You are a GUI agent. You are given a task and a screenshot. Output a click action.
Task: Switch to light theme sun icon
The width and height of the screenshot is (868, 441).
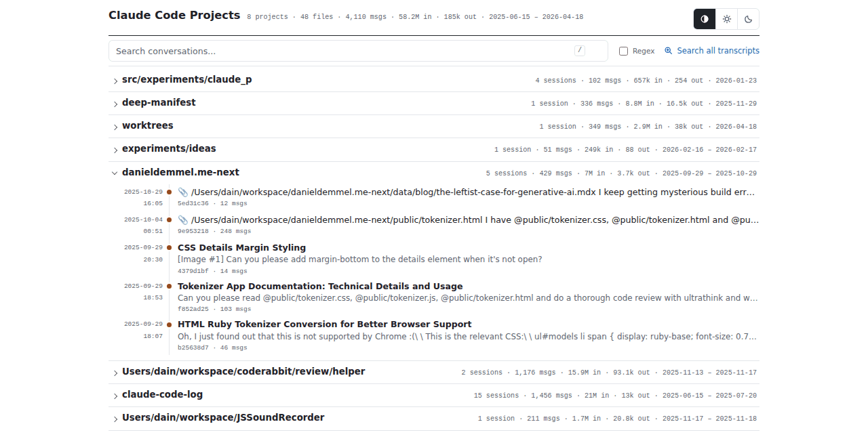tap(726, 19)
